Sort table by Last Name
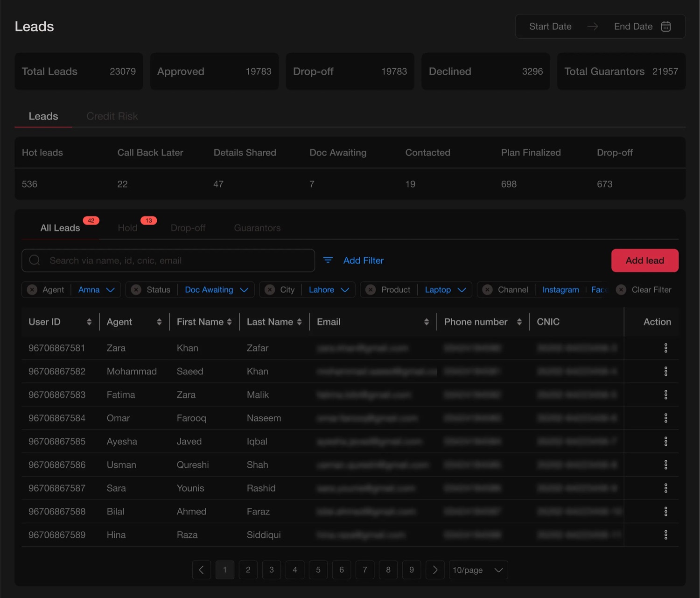Image resolution: width=700 pixels, height=598 pixels. (299, 322)
